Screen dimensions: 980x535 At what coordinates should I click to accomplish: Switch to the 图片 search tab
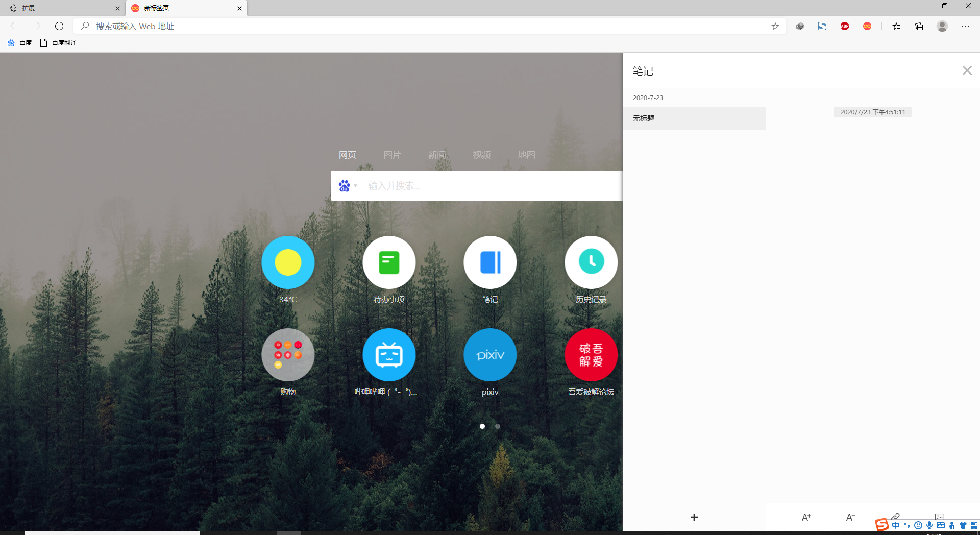[392, 155]
